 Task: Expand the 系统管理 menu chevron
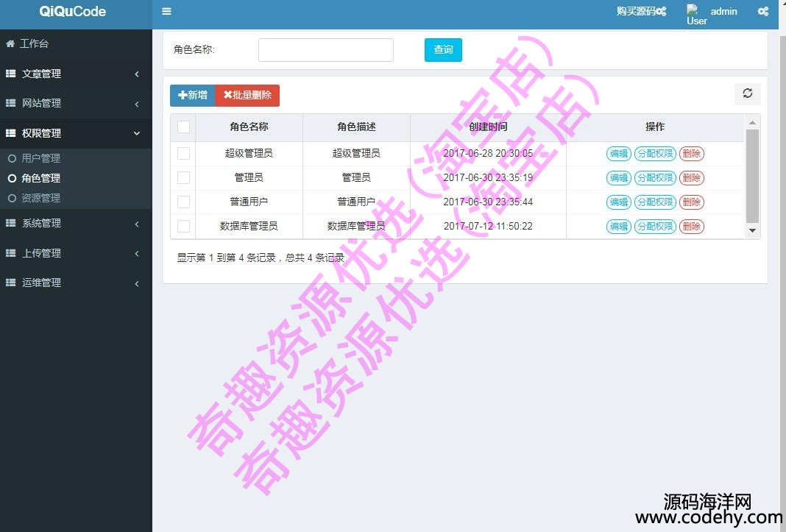tap(137, 224)
